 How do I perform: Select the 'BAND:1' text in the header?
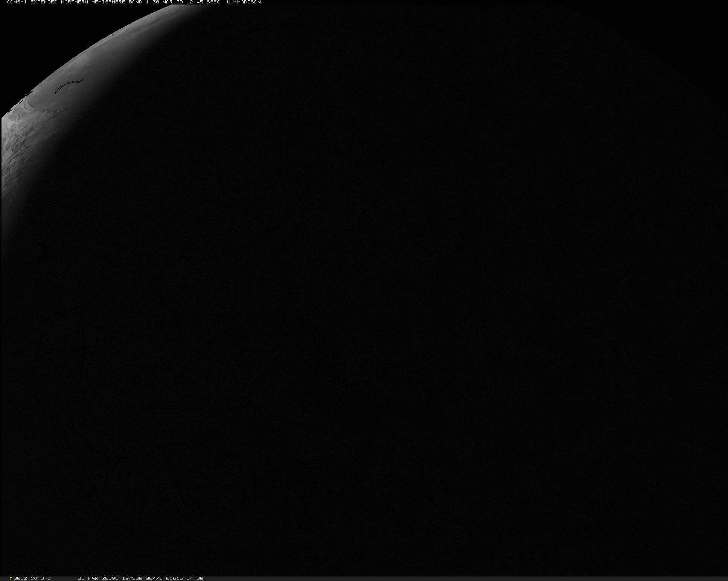point(139,2)
